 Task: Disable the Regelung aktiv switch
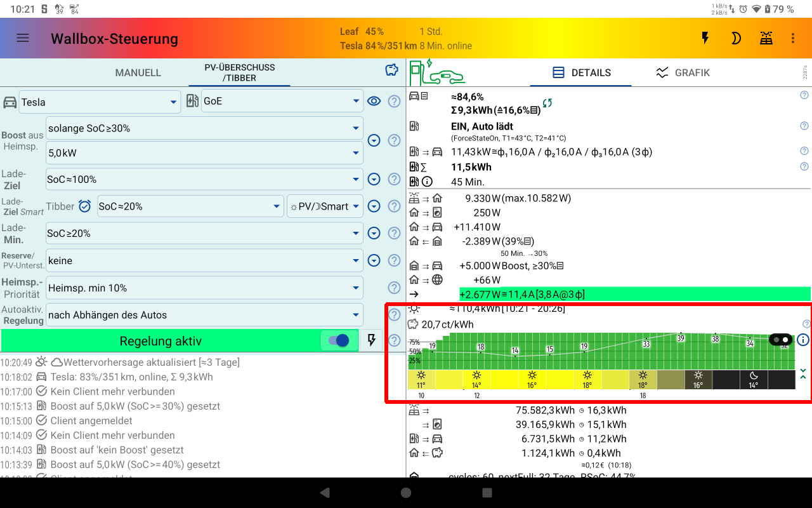[x=339, y=340]
